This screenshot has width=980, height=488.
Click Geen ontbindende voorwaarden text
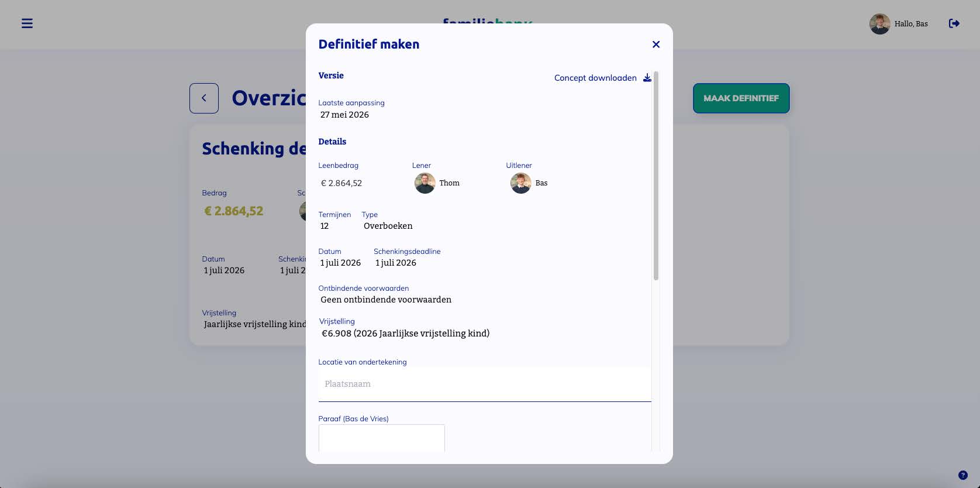click(386, 300)
